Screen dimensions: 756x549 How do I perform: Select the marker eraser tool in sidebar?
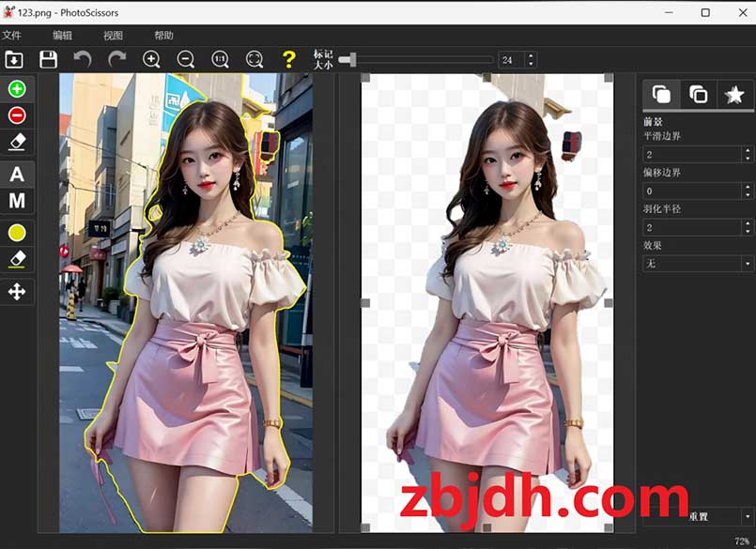pyautogui.click(x=18, y=143)
